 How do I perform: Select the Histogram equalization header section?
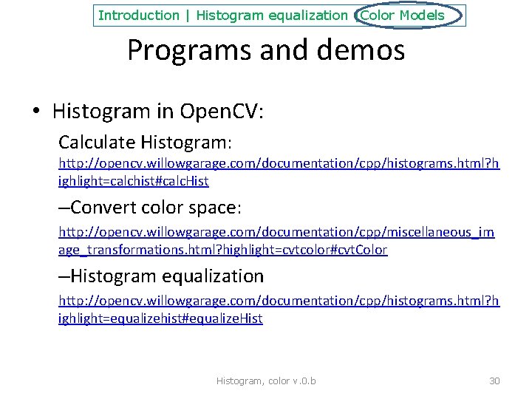coord(272,16)
